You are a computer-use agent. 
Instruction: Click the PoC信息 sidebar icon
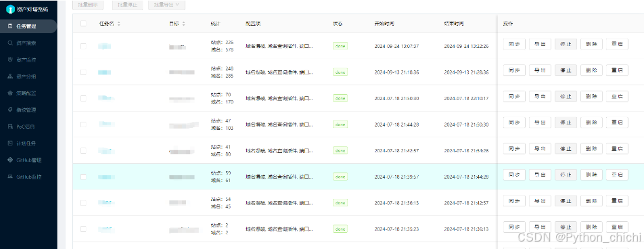[x=10, y=127]
